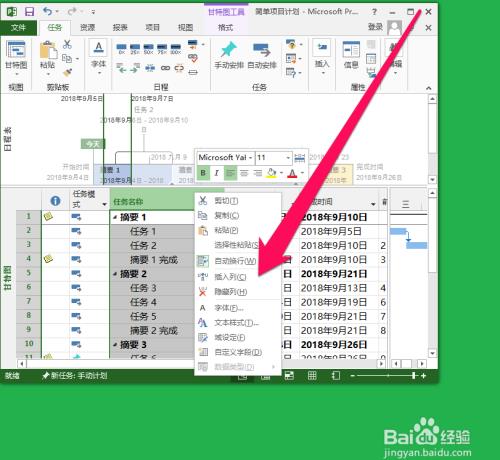Toggle Italic in the mini toolbar

216,173
